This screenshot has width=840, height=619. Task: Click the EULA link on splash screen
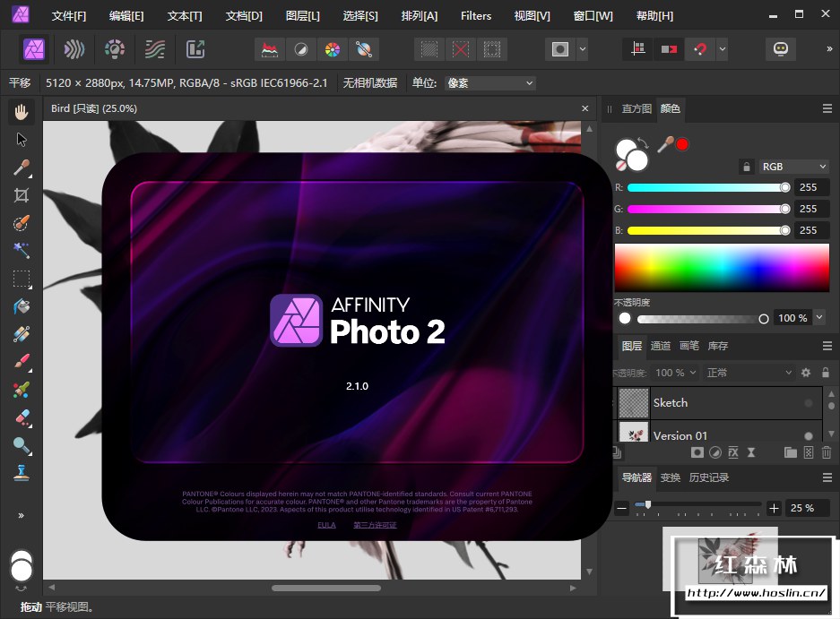[x=326, y=525]
